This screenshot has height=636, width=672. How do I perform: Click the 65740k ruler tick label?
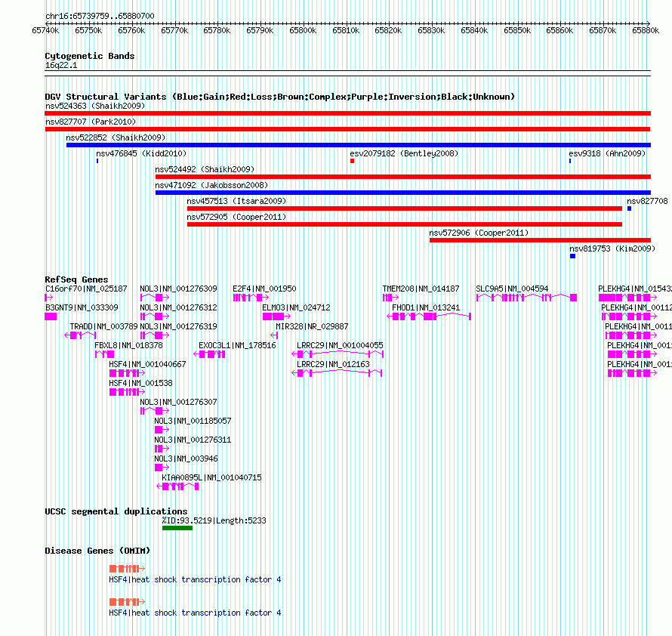(45, 30)
